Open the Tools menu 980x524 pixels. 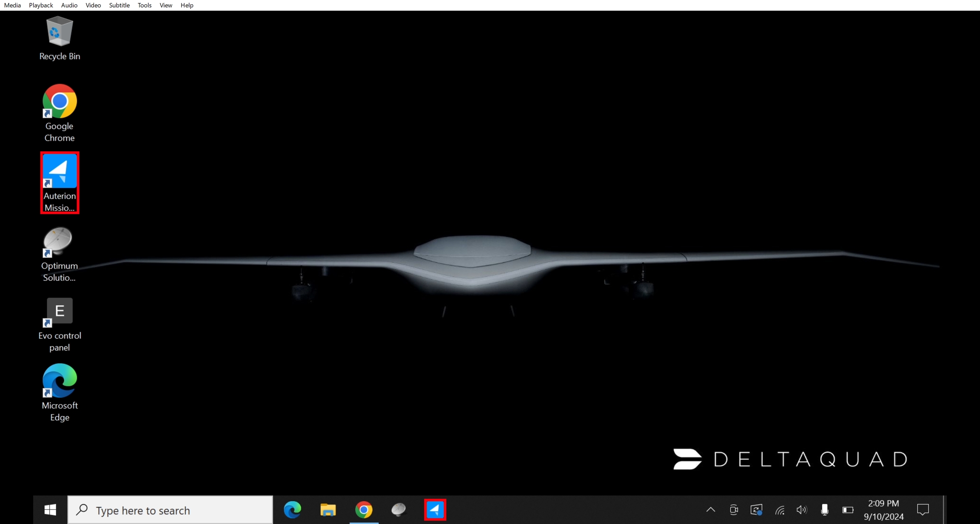point(144,5)
